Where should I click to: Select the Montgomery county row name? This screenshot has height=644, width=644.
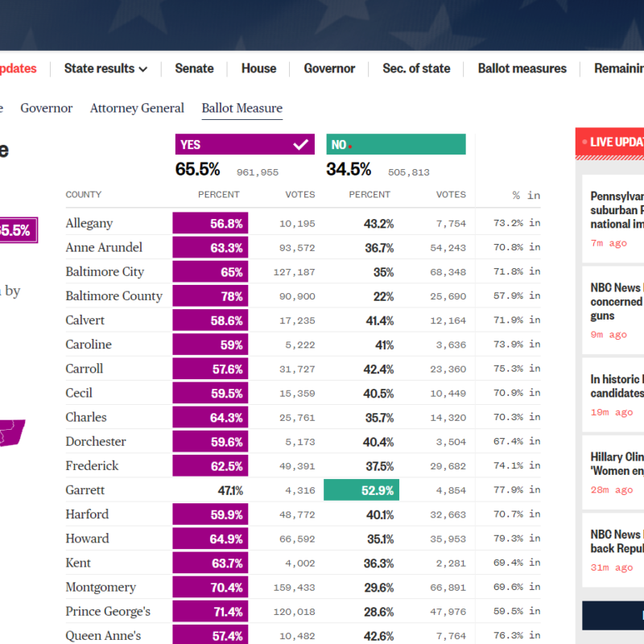pyautogui.click(x=101, y=588)
